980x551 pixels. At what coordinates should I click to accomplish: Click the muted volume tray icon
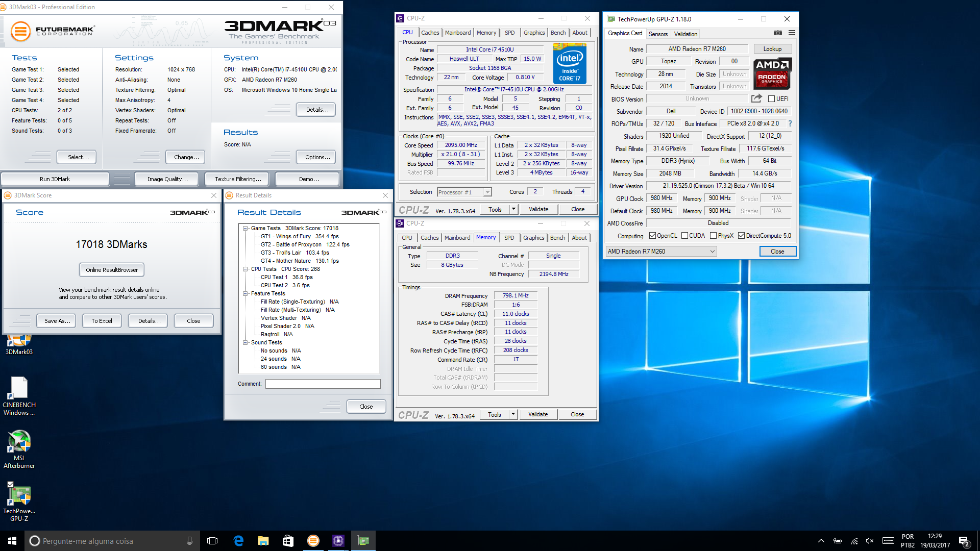[x=870, y=541]
